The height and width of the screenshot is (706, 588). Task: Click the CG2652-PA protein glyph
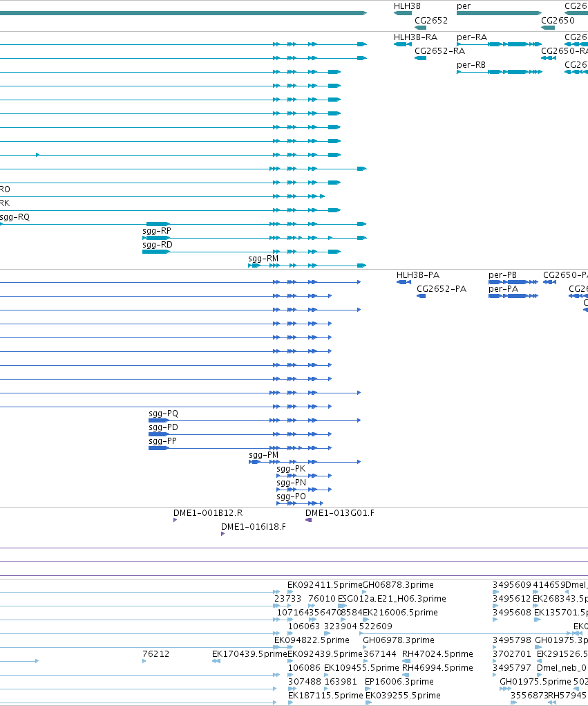[x=421, y=296]
